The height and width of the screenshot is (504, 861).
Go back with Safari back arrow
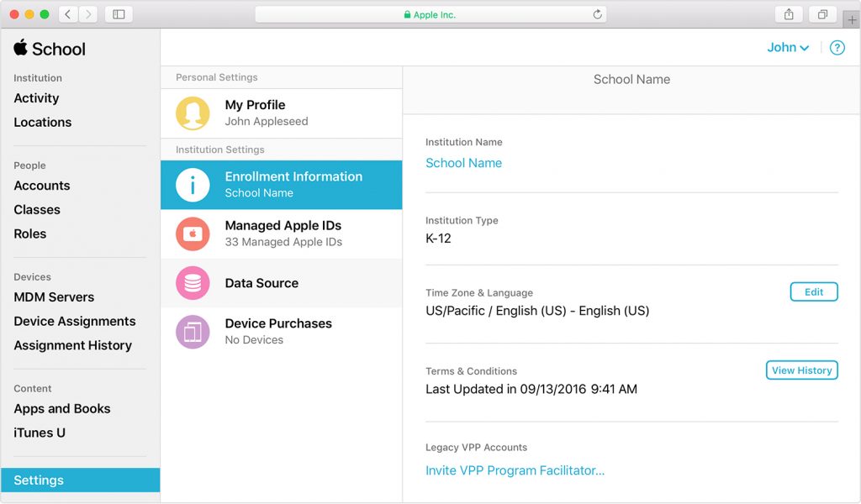coord(67,14)
